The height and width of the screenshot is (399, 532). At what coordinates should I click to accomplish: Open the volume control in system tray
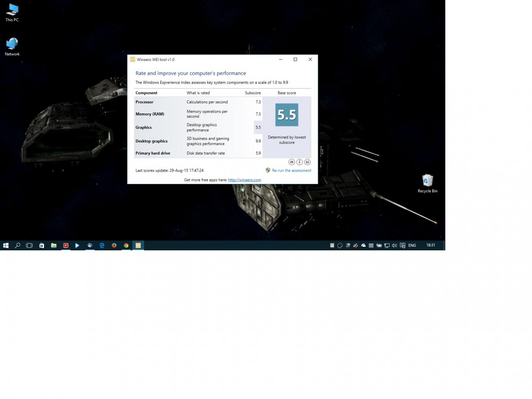pyautogui.click(x=394, y=245)
